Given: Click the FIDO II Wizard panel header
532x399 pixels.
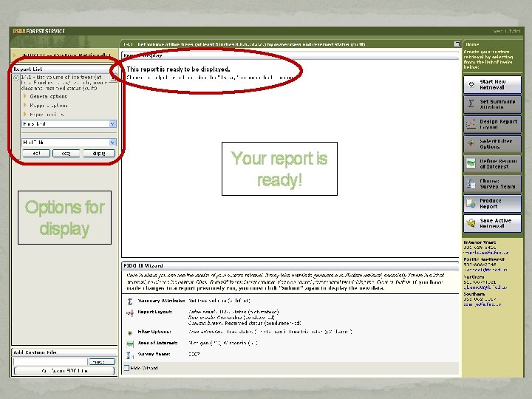Looking at the screenshot, I should (x=290, y=266).
